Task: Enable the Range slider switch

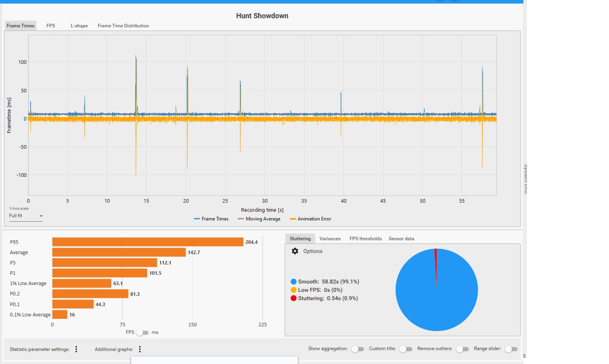Action: [511, 349]
